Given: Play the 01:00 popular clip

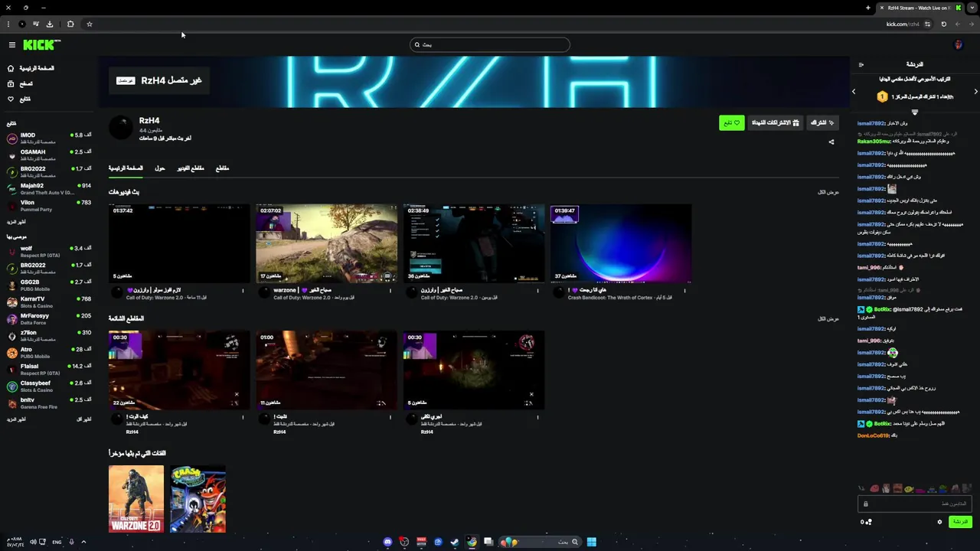Looking at the screenshot, I should [326, 370].
